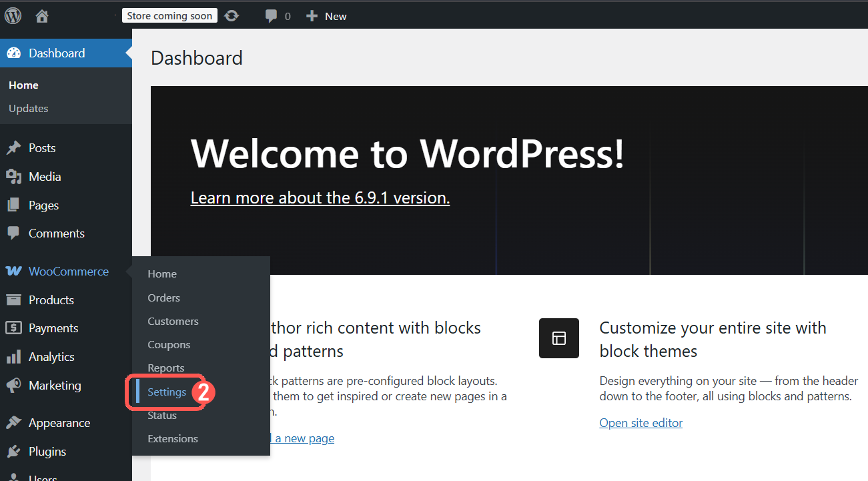
Task: Click the block themes layout icon
Action: click(x=559, y=338)
